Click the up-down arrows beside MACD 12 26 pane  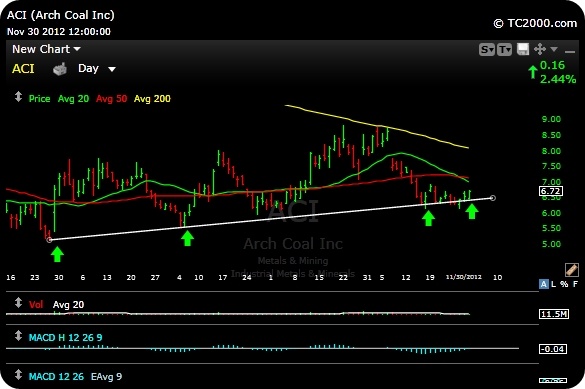(x=18, y=374)
